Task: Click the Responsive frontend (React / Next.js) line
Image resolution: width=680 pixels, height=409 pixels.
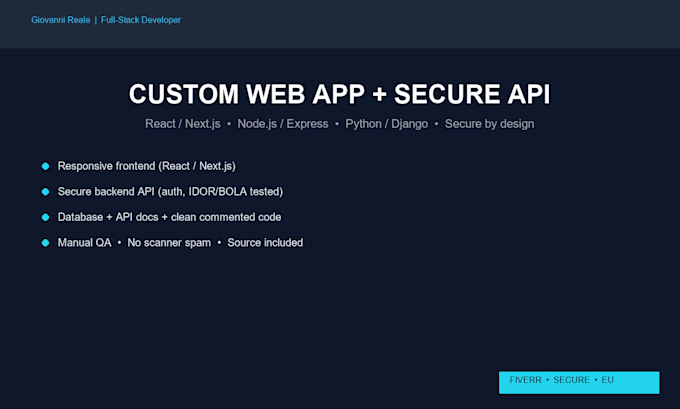Action: pyautogui.click(x=147, y=166)
